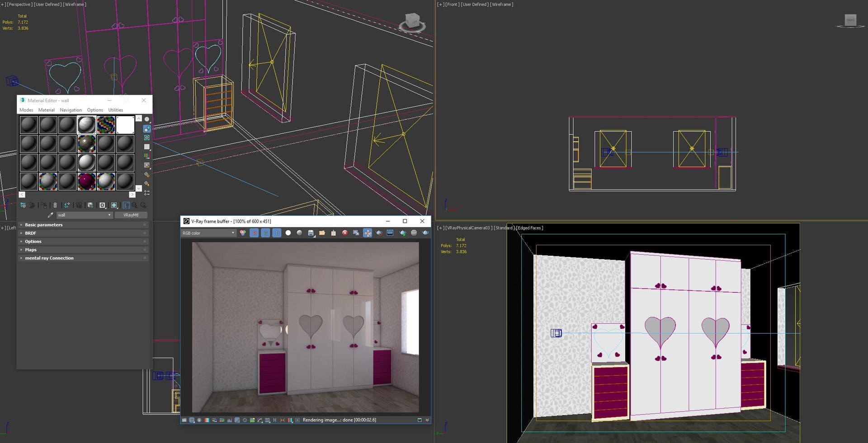Click Get Material icon in Material Editor
This screenshot has width=868, height=443.
[23, 205]
